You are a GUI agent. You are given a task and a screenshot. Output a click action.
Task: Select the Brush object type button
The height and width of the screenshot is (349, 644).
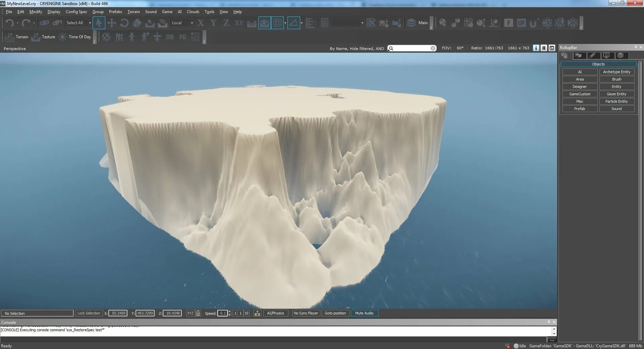tap(616, 79)
